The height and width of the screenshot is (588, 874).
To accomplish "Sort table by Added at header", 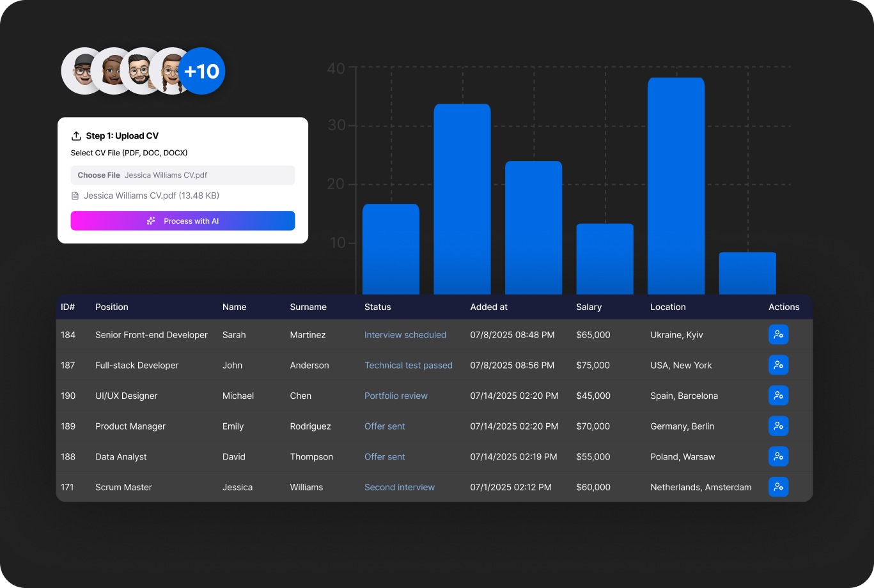I will [x=488, y=307].
